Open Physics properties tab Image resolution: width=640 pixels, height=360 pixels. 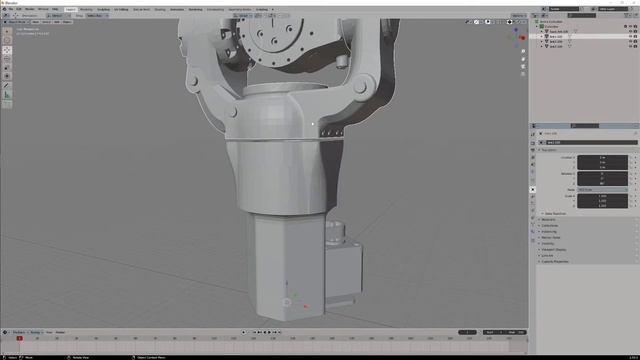coord(533,211)
